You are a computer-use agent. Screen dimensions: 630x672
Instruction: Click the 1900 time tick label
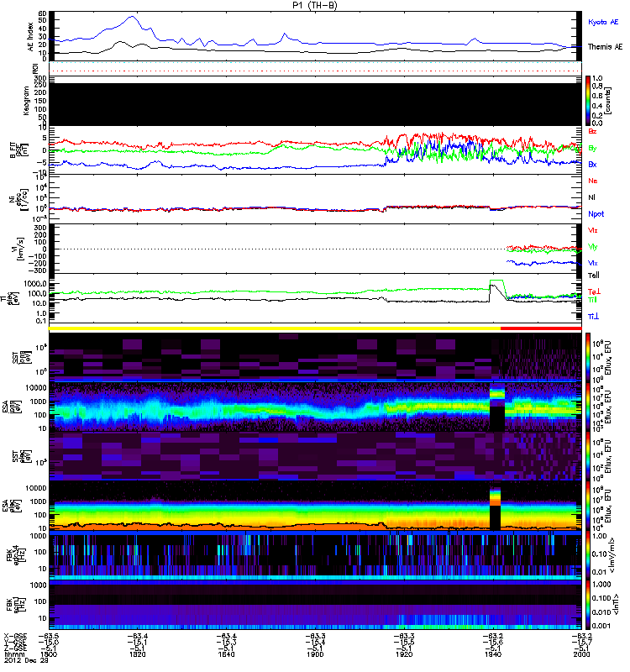click(x=315, y=654)
